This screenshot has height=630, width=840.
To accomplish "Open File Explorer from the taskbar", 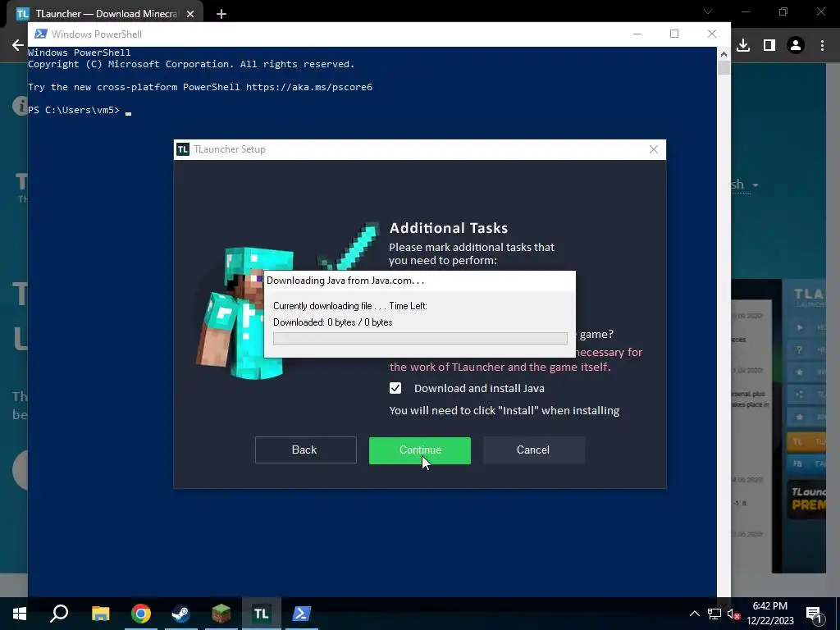I will point(100,614).
